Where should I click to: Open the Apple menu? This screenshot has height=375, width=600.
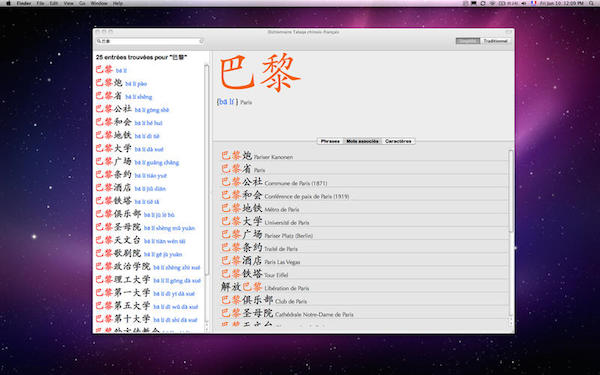pos(8,3)
